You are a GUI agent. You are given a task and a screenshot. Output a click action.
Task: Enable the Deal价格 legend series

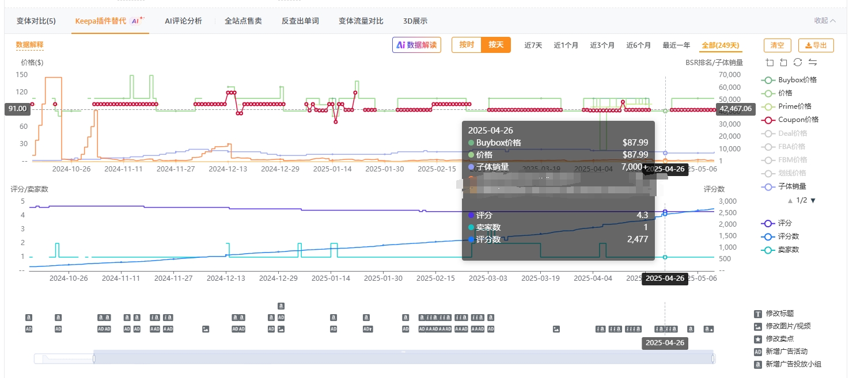(784, 133)
